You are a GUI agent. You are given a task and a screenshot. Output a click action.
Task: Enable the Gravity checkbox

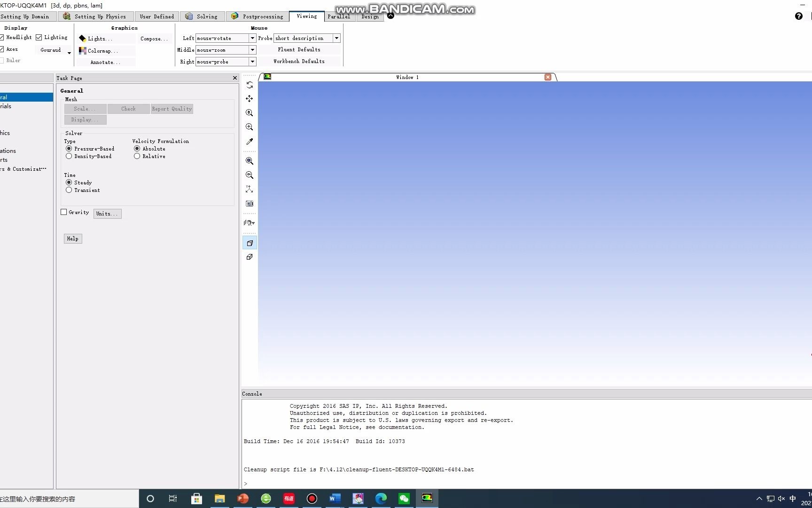(x=64, y=212)
